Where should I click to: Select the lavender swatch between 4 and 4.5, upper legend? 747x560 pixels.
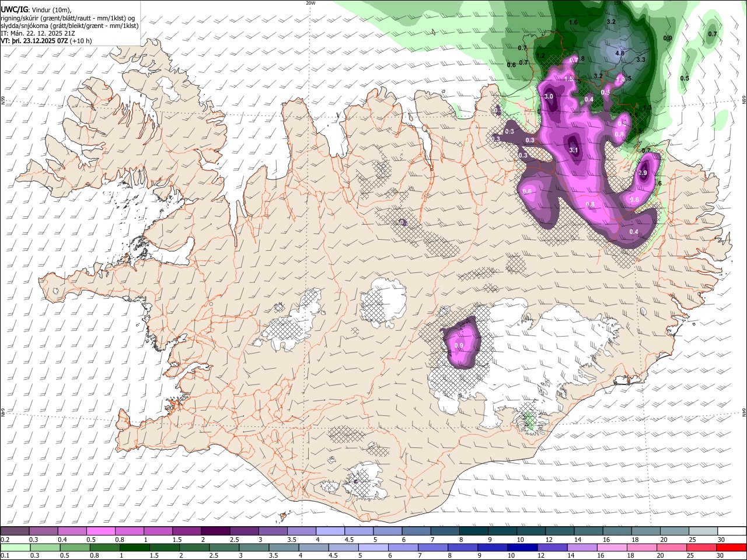click(330, 531)
